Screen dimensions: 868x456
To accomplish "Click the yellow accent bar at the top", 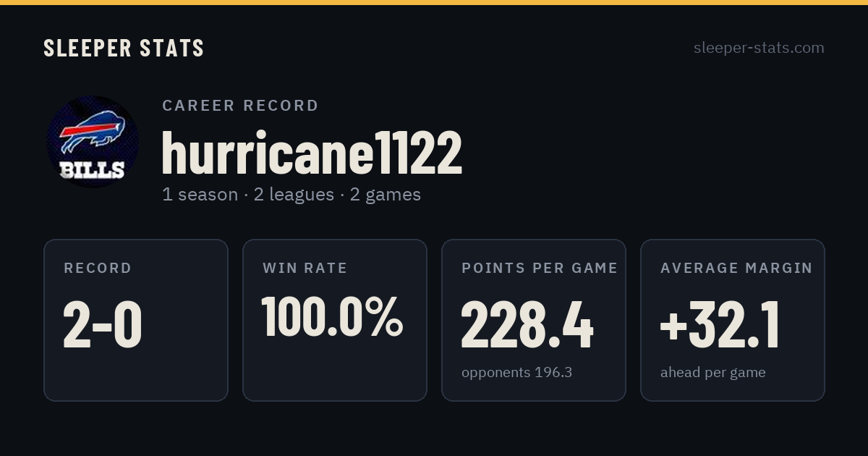I will click(x=434, y=2).
